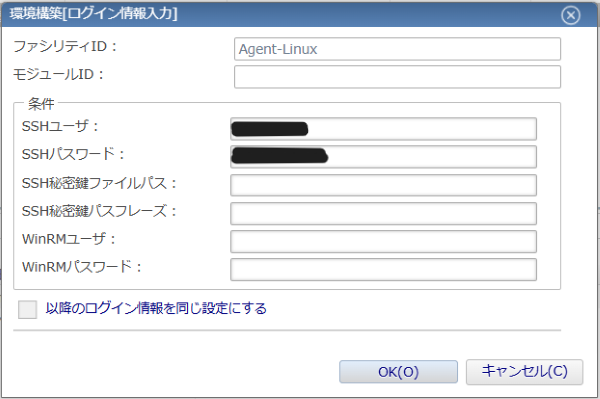Click the モジュールID label text
The image size is (600, 399).
pos(59,74)
